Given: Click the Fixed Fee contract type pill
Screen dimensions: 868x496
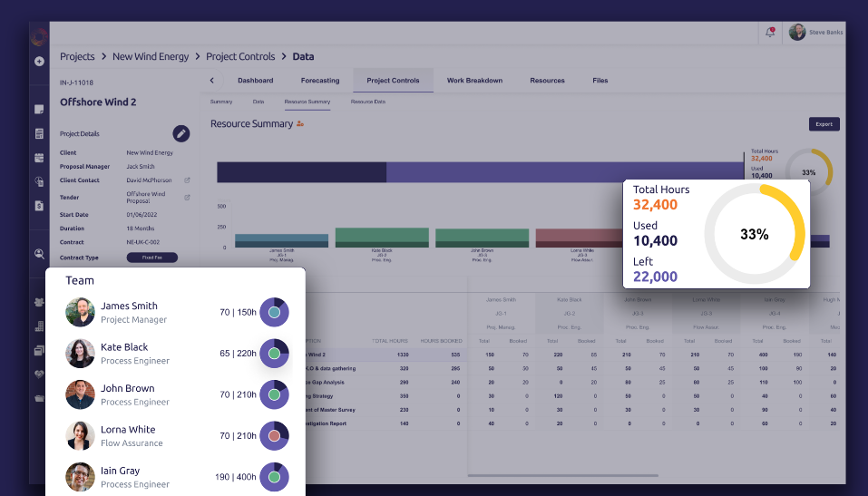Looking at the screenshot, I should click(152, 258).
